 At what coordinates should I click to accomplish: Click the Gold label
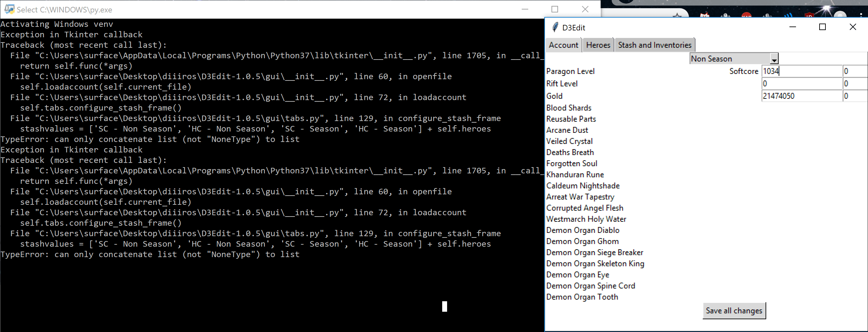[554, 96]
